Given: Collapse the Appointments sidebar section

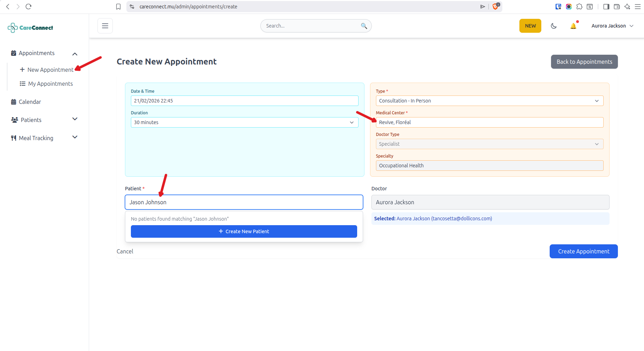Looking at the screenshot, I should [74, 54].
